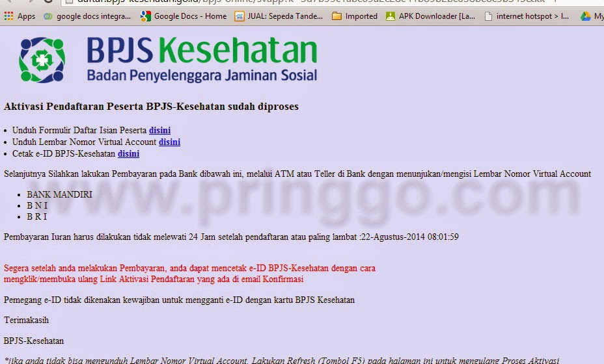Click the BPJS-Kesehatan signature text
Viewport: 604px width, 364px height.
pyautogui.click(x=34, y=341)
